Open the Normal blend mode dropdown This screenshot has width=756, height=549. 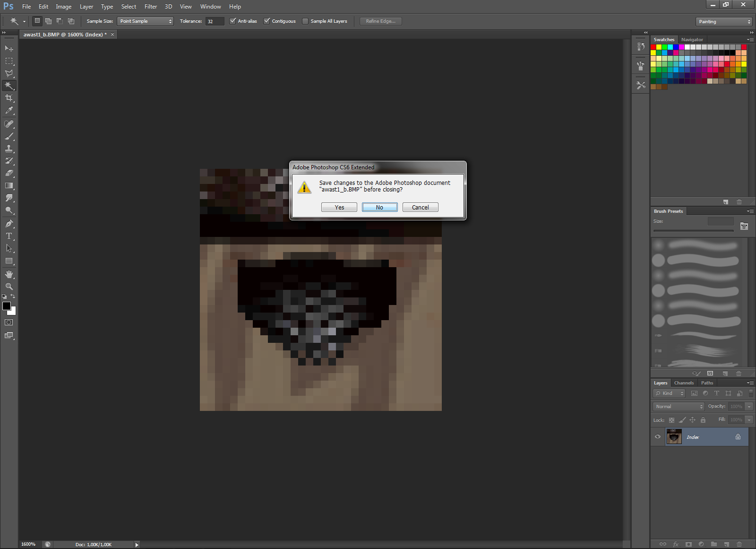click(x=679, y=407)
